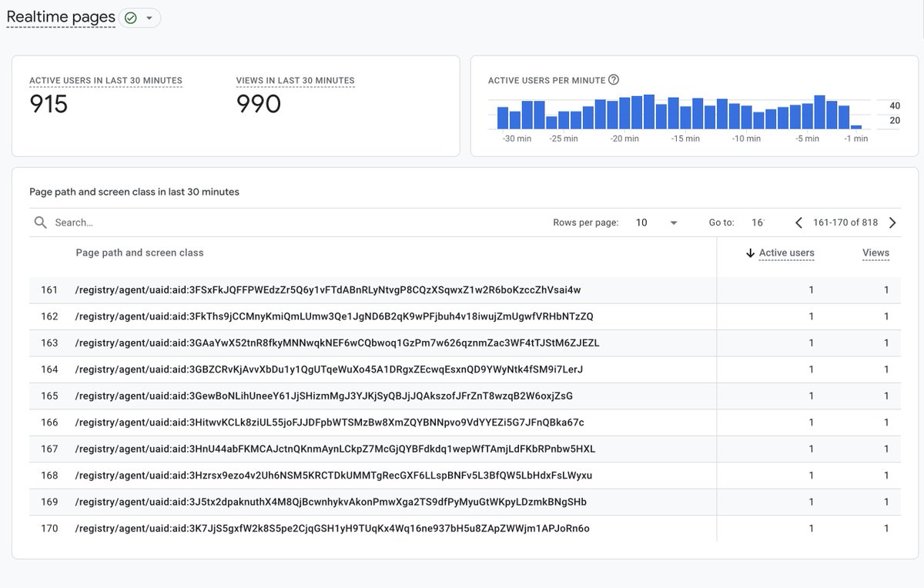The height and width of the screenshot is (588, 924).
Task: Click the -1 min bar in chart
Action: coord(856,126)
